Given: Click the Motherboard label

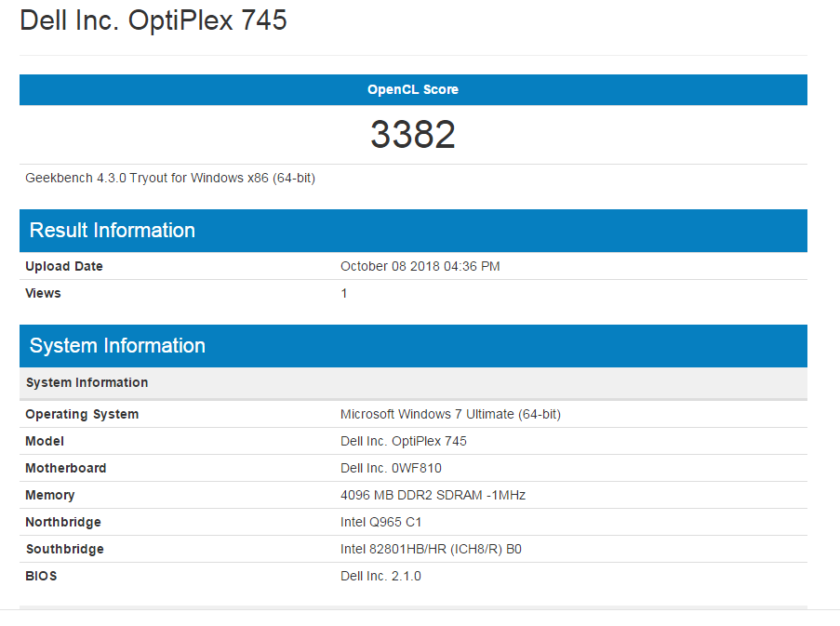Looking at the screenshot, I should [65, 468].
